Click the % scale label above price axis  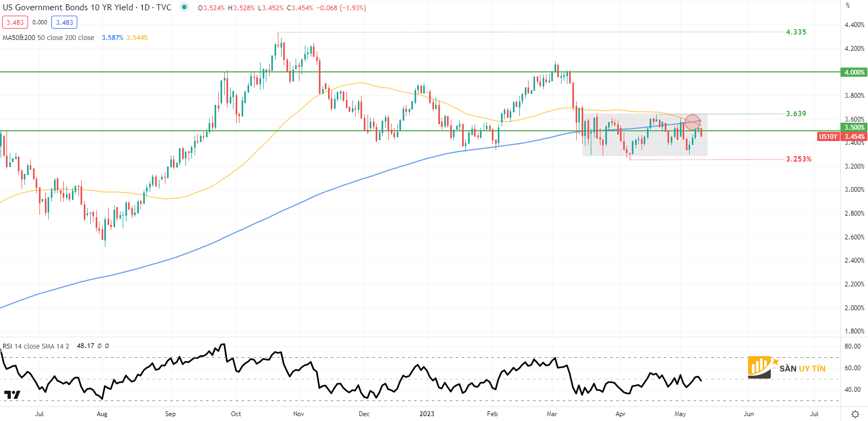[x=848, y=5]
